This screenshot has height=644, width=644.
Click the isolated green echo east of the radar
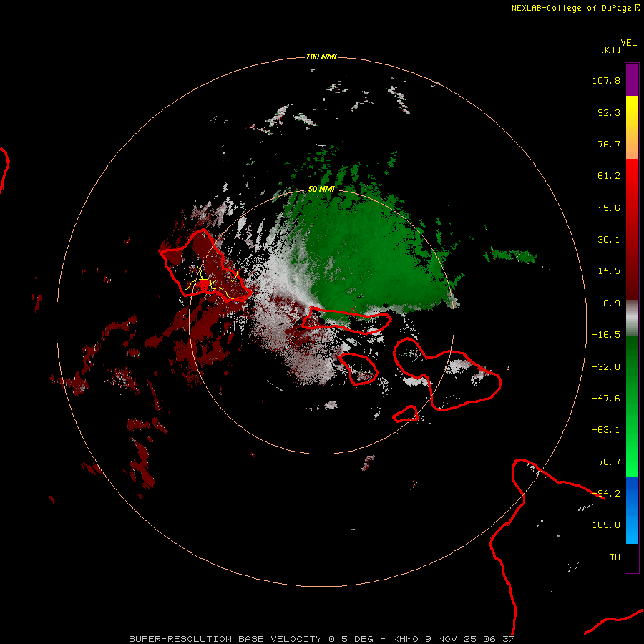pyautogui.click(x=510, y=256)
